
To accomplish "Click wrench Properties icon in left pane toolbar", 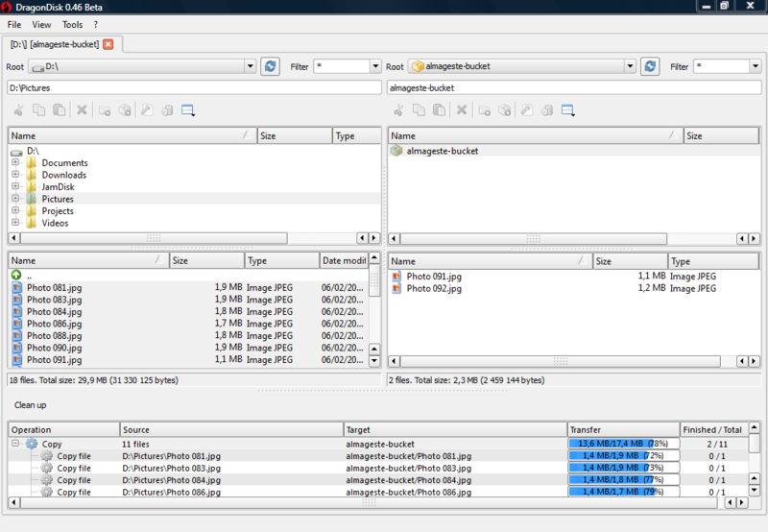I will (x=147, y=110).
